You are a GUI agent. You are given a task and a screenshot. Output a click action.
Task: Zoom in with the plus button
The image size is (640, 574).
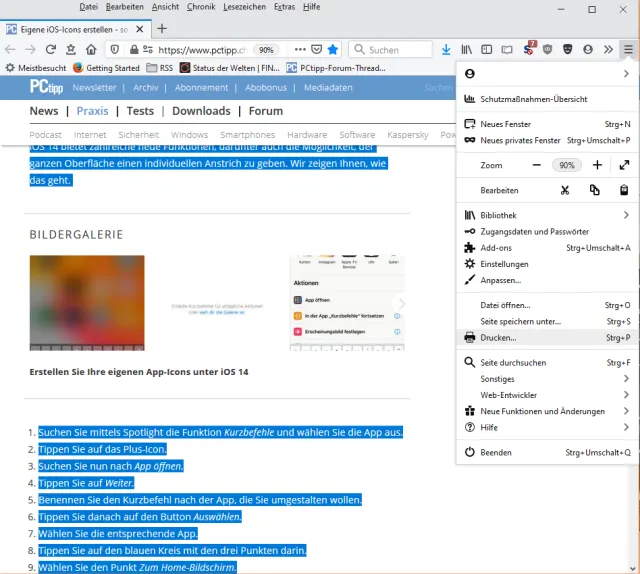click(598, 165)
